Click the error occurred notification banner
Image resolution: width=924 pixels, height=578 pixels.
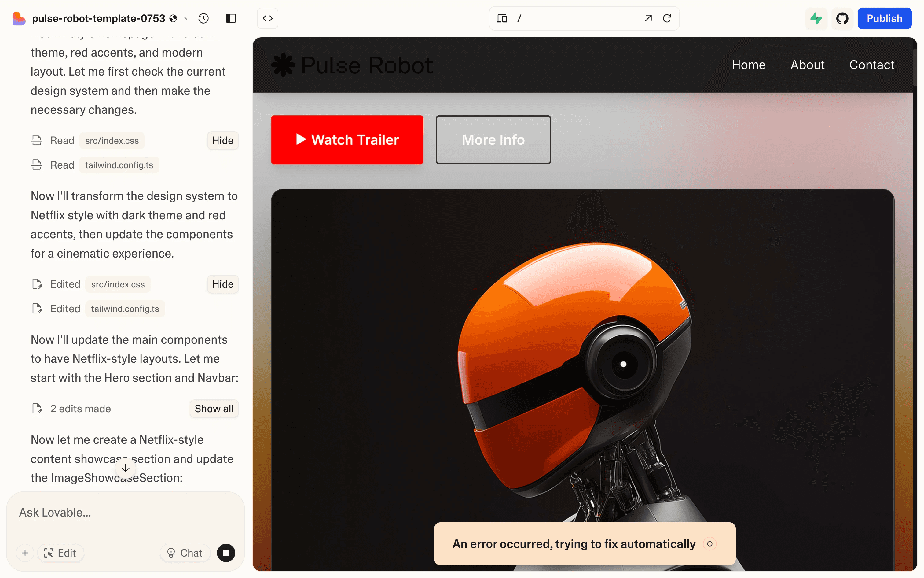[585, 544]
